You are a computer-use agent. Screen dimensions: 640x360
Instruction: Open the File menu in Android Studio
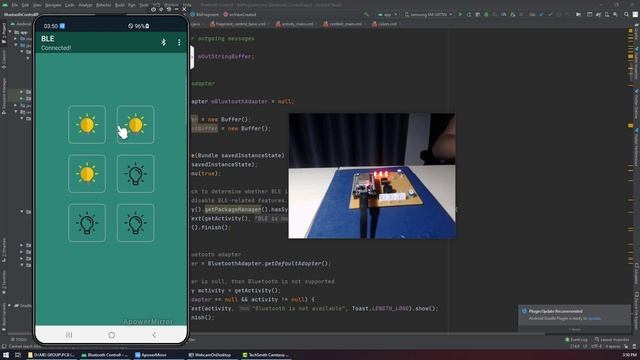(x=15, y=5)
